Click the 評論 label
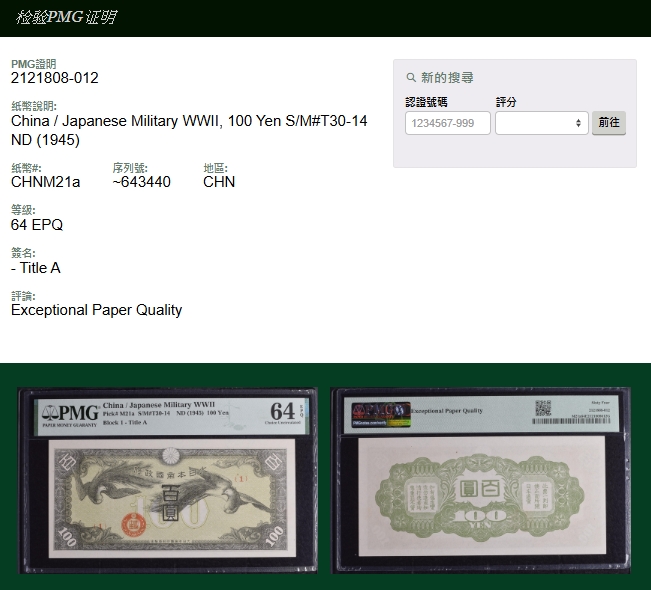The width and height of the screenshot is (651, 590). [23, 296]
